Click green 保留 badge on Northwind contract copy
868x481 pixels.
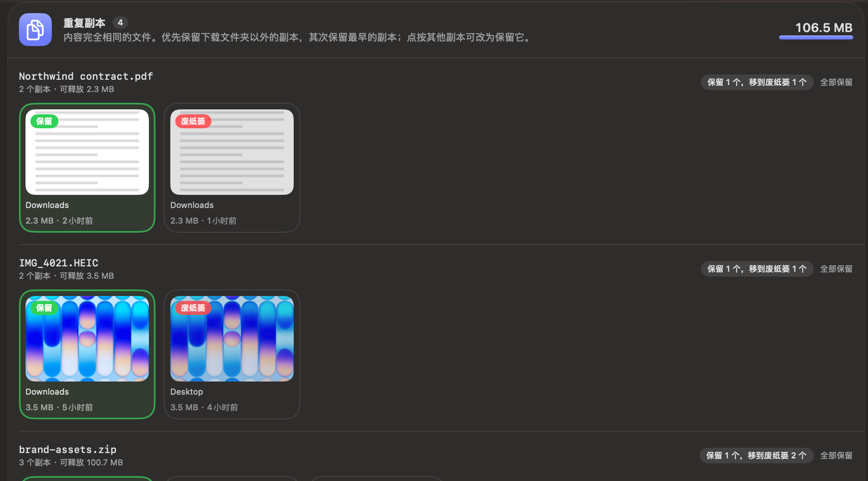(x=44, y=121)
